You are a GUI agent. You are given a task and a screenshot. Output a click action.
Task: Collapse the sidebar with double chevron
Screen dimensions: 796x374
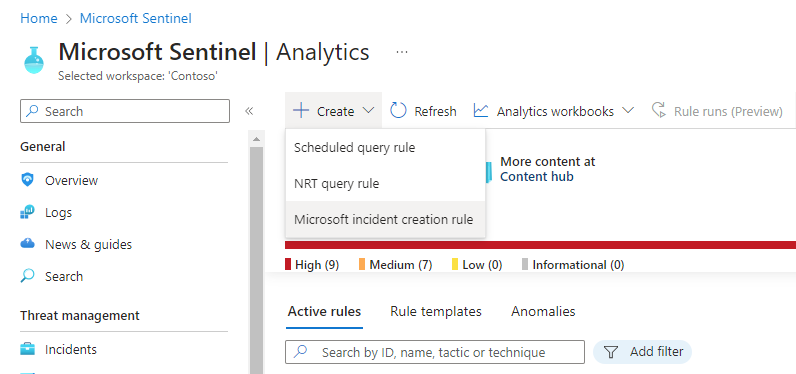(x=249, y=111)
